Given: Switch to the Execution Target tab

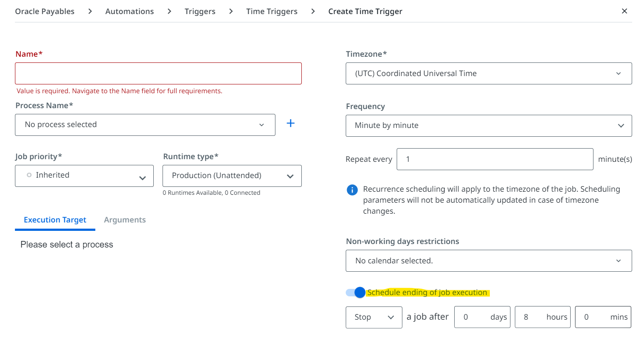Looking at the screenshot, I should (x=55, y=220).
